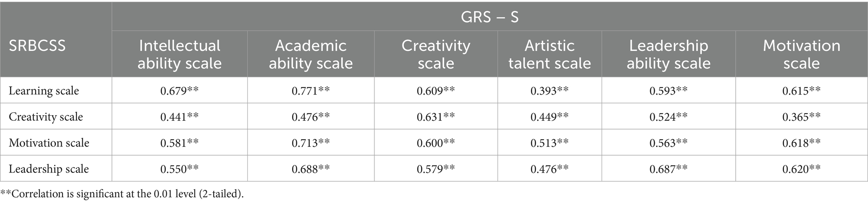Select the Learning scale row label
This screenshot has width=868, height=204.
[x=44, y=90]
